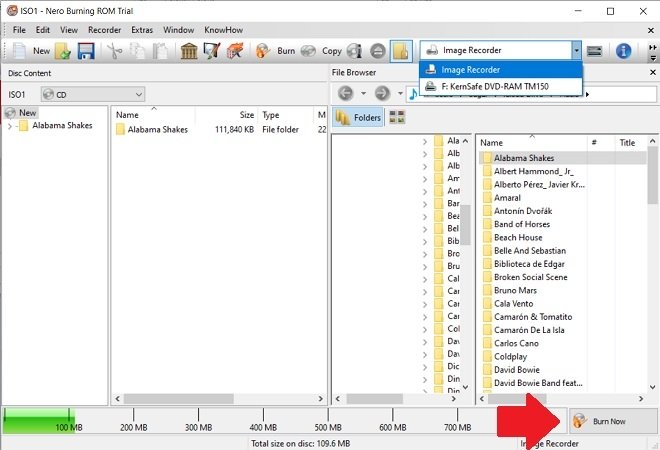Click the Copy documents toolbar icon
660x450 pixels.
click(x=137, y=51)
